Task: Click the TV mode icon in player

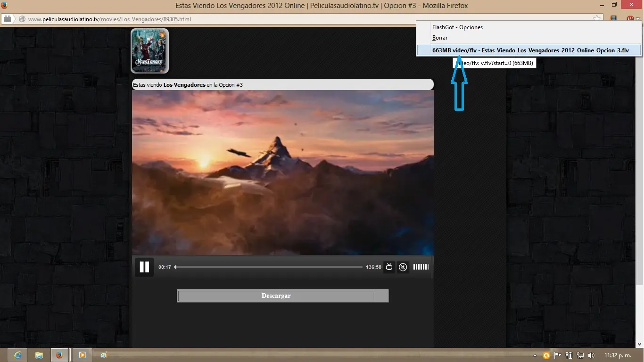Action: [x=389, y=267]
